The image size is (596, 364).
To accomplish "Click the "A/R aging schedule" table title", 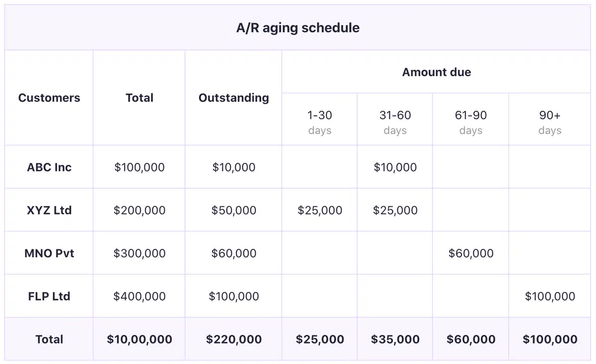I will point(298,28).
